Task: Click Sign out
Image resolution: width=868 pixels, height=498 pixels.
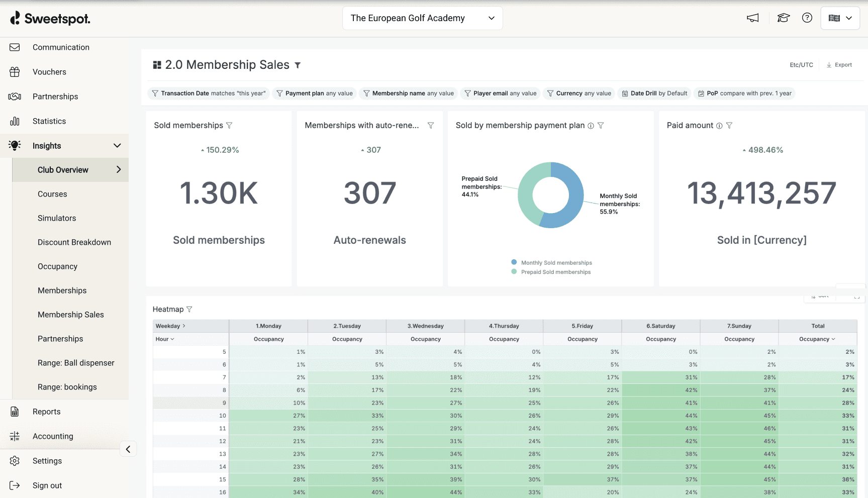Action: click(47, 485)
